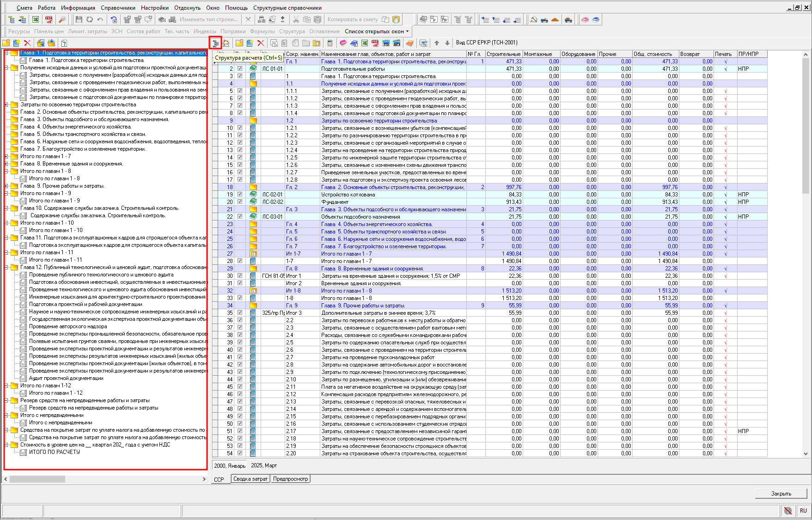Screen dimensions: 812x520
Task: Toggle the checkbox in row 19
Action: 240,195
